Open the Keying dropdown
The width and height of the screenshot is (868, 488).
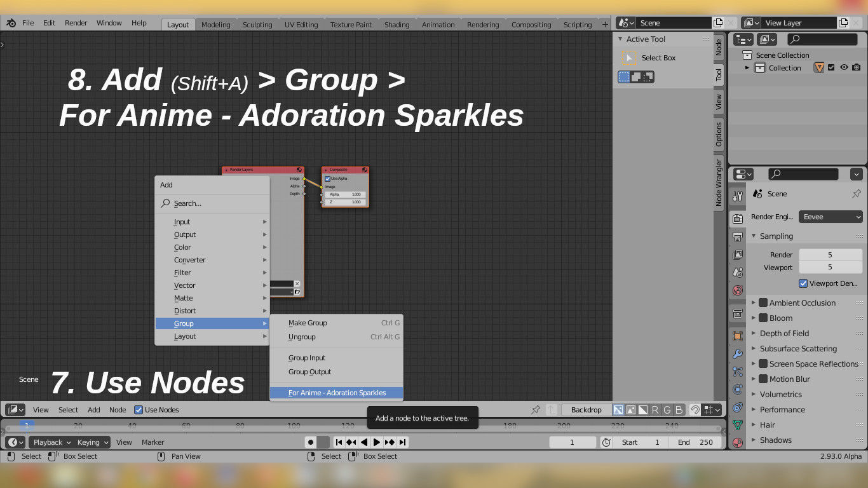coord(93,442)
